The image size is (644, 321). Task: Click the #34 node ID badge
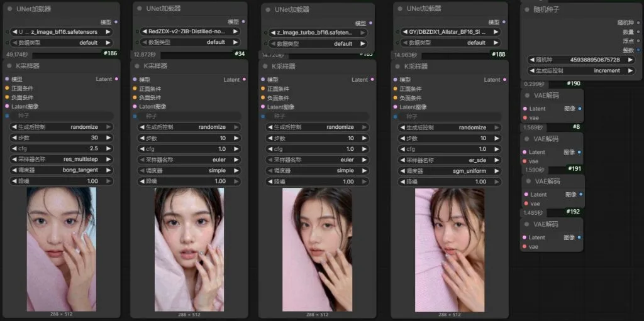click(x=240, y=53)
